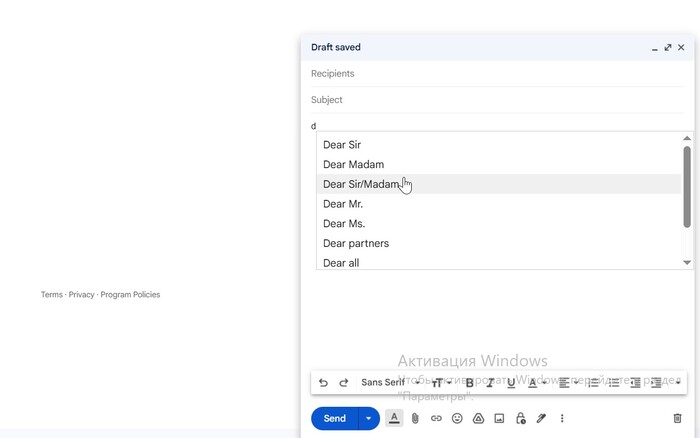The height and width of the screenshot is (438, 700).
Task: Open the emoji picker
Action: click(457, 419)
